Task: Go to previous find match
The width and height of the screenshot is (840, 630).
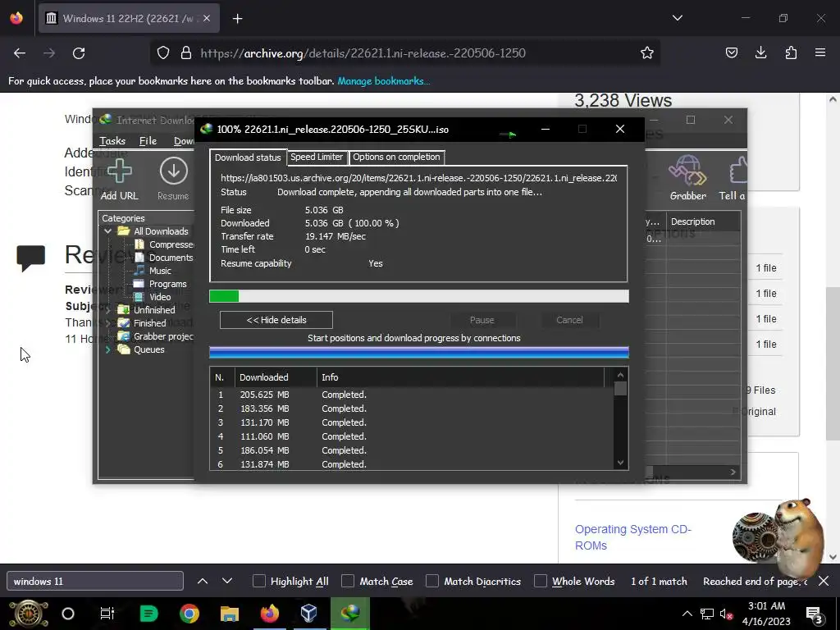Action: [203, 582]
